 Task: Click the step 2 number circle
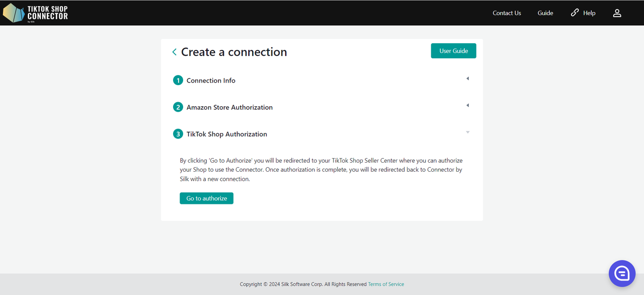(178, 107)
